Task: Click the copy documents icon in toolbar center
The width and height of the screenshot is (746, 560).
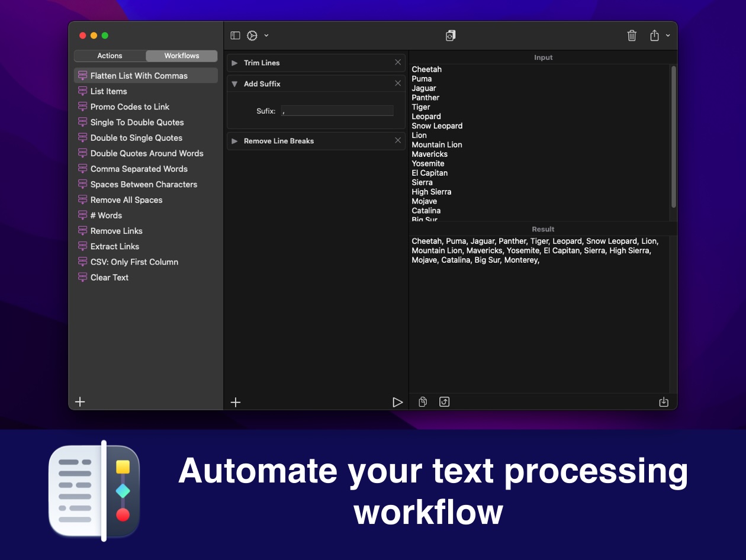Action: 451,36
